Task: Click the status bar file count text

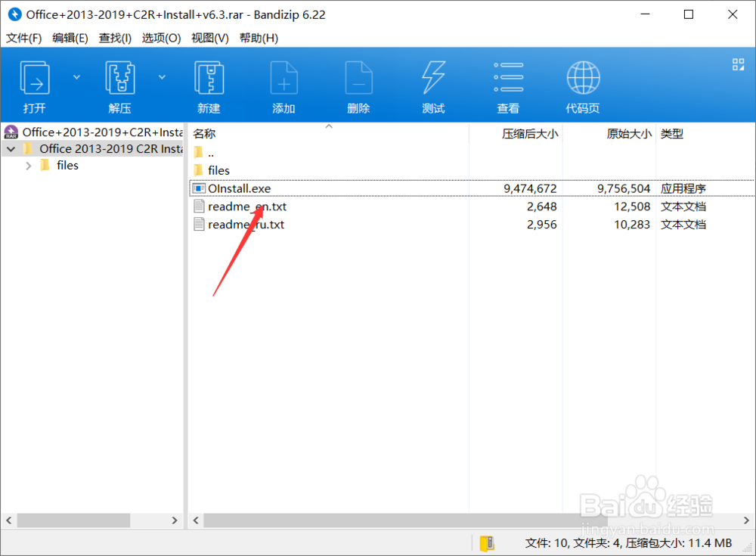Action: click(x=628, y=543)
